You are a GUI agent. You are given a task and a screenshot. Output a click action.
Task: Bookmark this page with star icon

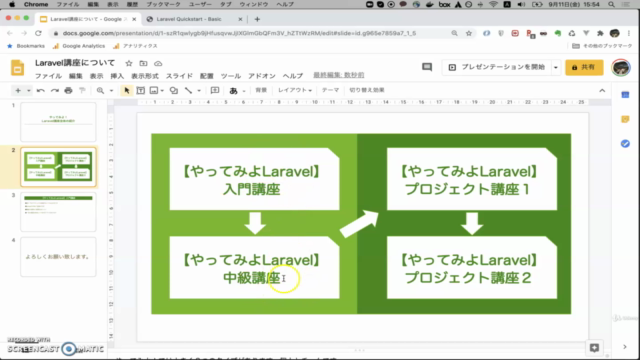pyautogui.click(x=469, y=33)
